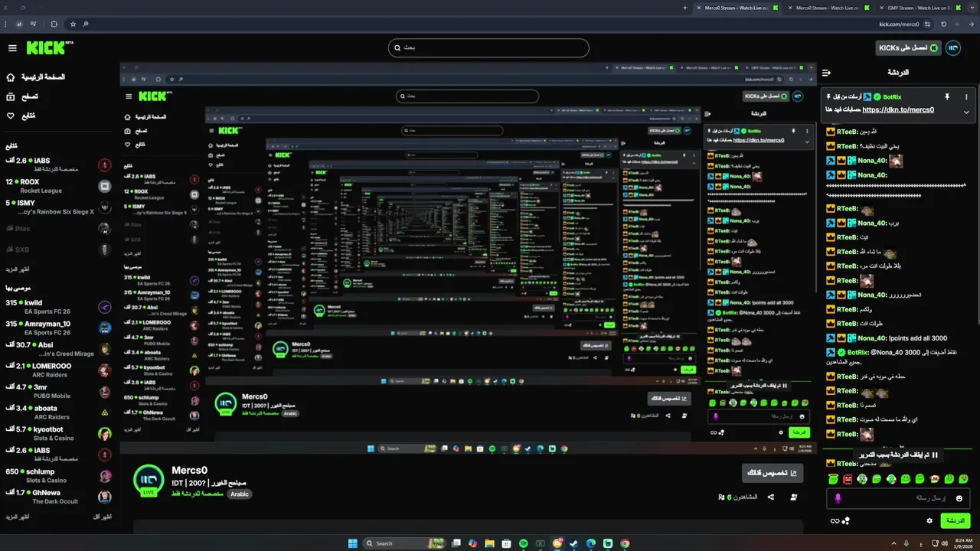Open 3mr PUBG Mobile channel

[x=57, y=391]
